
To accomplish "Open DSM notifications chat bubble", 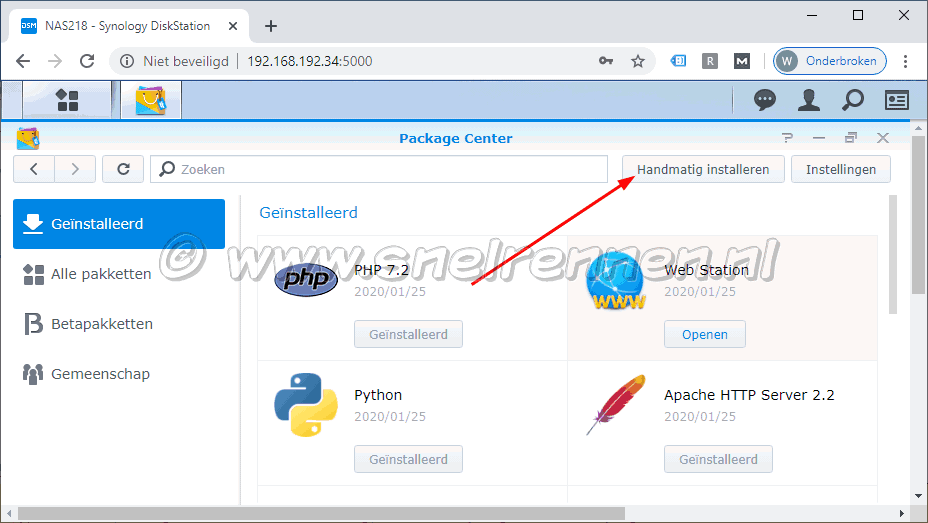I will tap(765, 100).
